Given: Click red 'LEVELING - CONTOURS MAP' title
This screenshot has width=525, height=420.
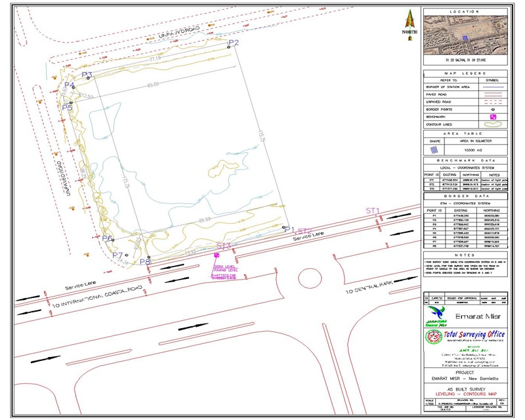Looking at the screenshot, I should (x=466, y=394).
